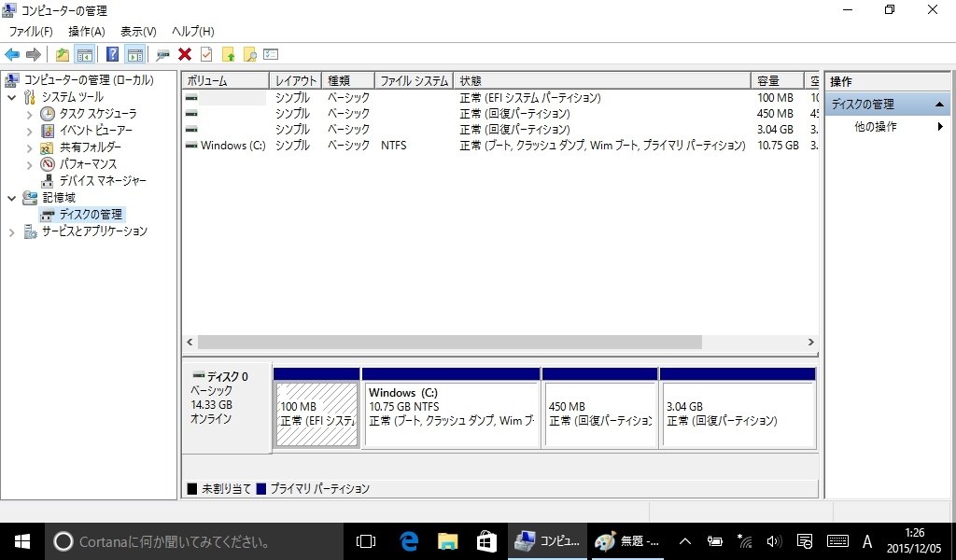Expand the パフォーマンス node

pos(29,164)
